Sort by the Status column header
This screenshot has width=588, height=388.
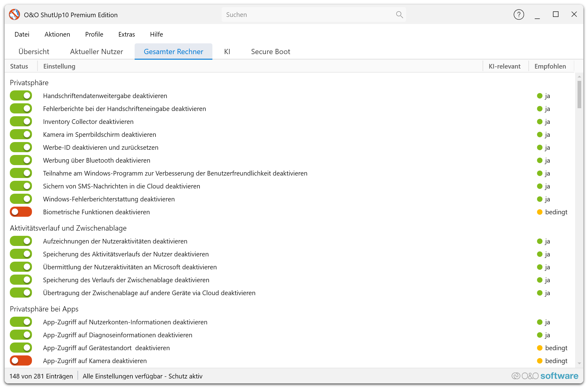click(x=19, y=66)
